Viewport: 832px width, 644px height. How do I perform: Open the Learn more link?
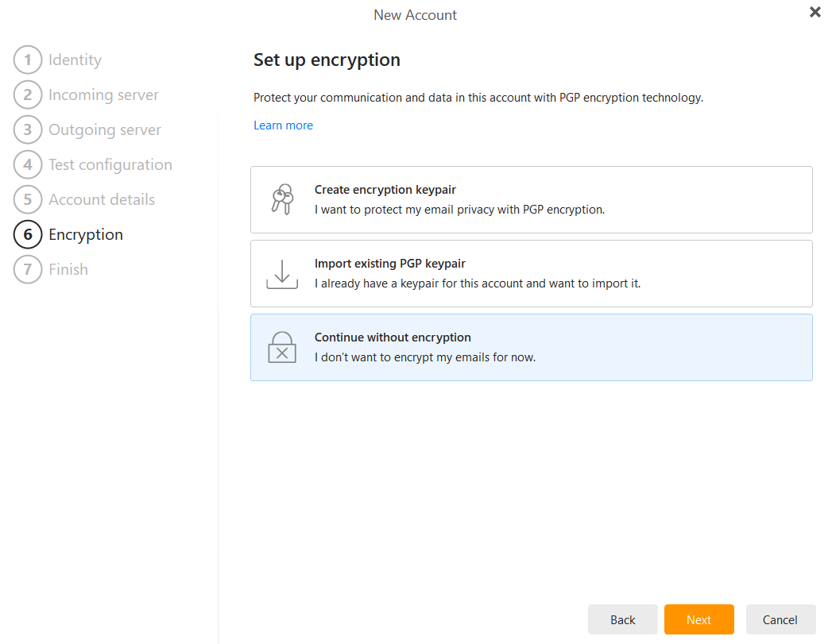283,125
